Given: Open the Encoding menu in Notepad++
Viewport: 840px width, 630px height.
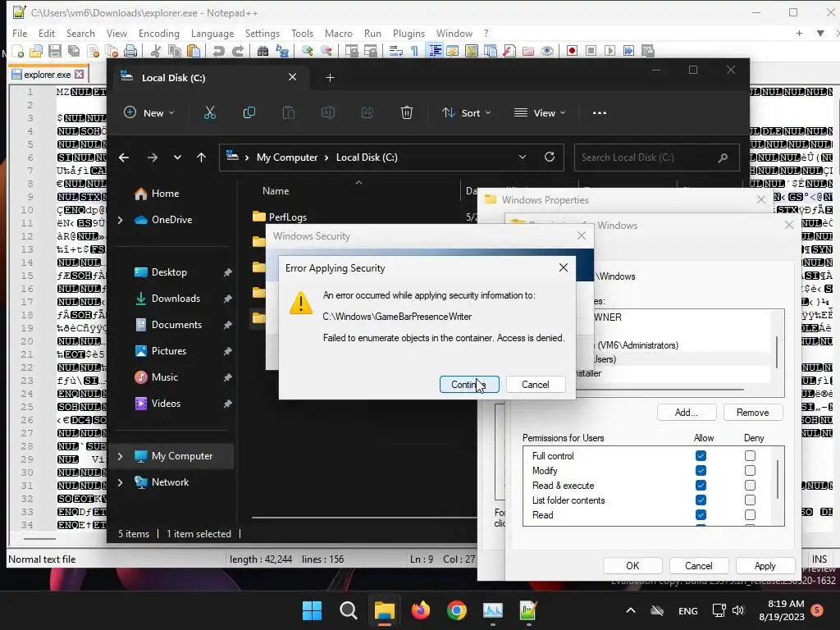Looking at the screenshot, I should tap(159, 33).
